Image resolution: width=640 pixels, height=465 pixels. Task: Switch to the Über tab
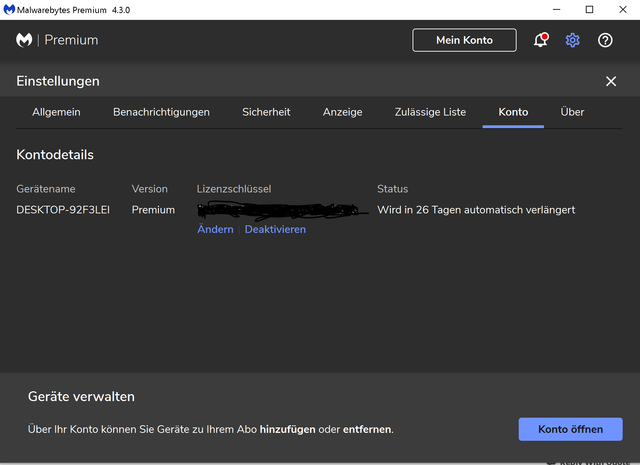(x=572, y=112)
